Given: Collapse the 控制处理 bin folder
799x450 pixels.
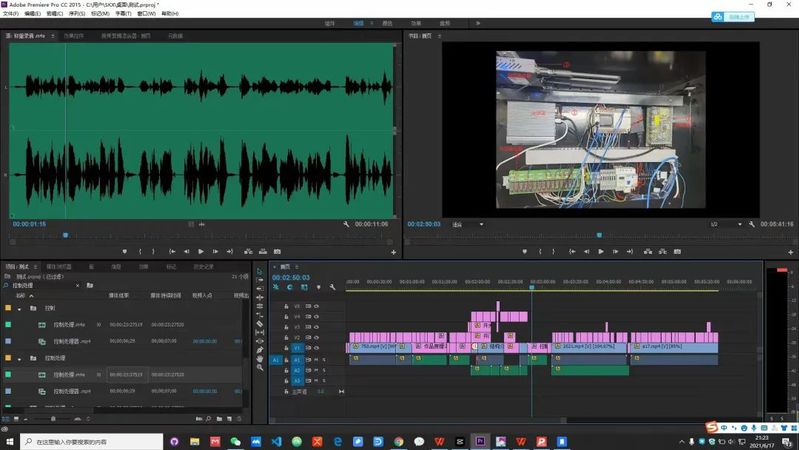Looking at the screenshot, I should click(x=19, y=358).
